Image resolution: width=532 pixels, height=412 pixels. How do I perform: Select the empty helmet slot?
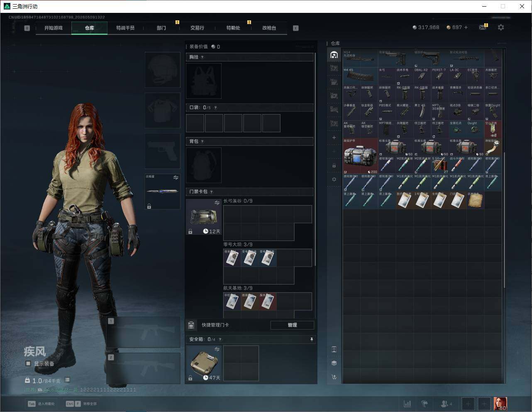[x=163, y=70]
